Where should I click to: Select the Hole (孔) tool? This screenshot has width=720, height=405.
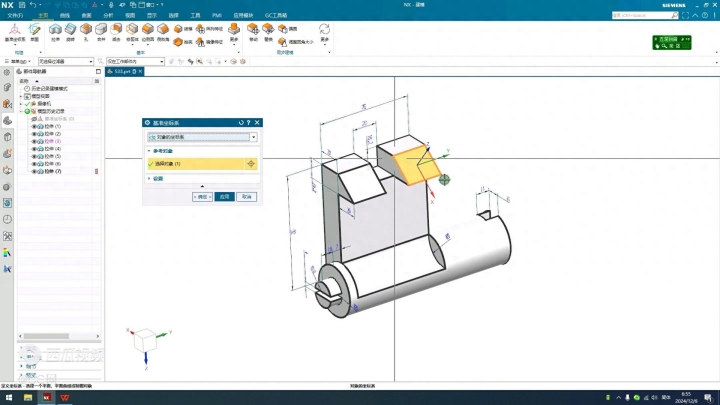pyautogui.click(x=86, y=32)
